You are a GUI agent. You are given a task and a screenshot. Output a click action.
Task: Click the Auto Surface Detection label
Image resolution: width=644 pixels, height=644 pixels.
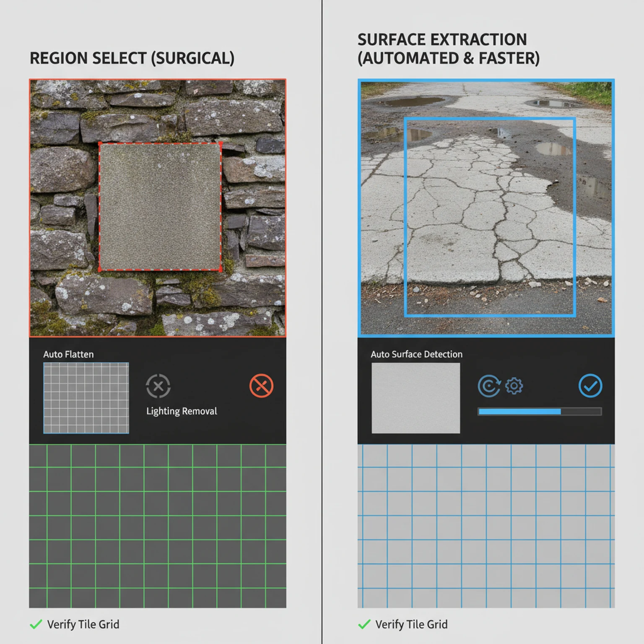click(416, 354)
